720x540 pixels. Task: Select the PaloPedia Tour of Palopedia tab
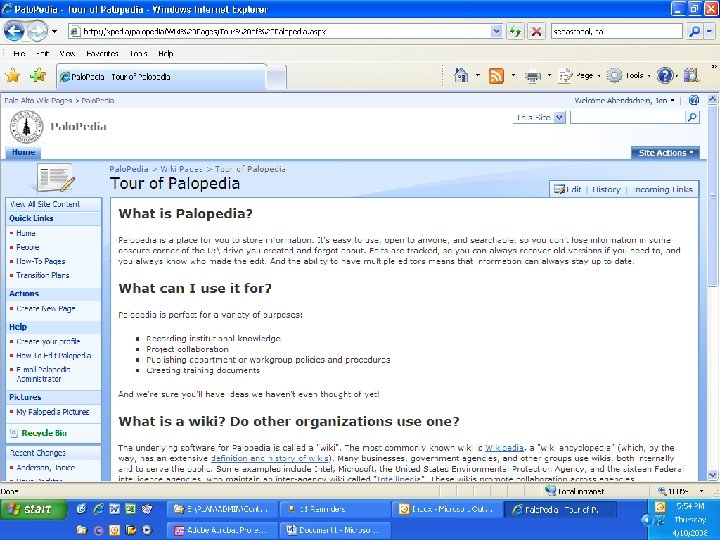[x=161, y=77]
